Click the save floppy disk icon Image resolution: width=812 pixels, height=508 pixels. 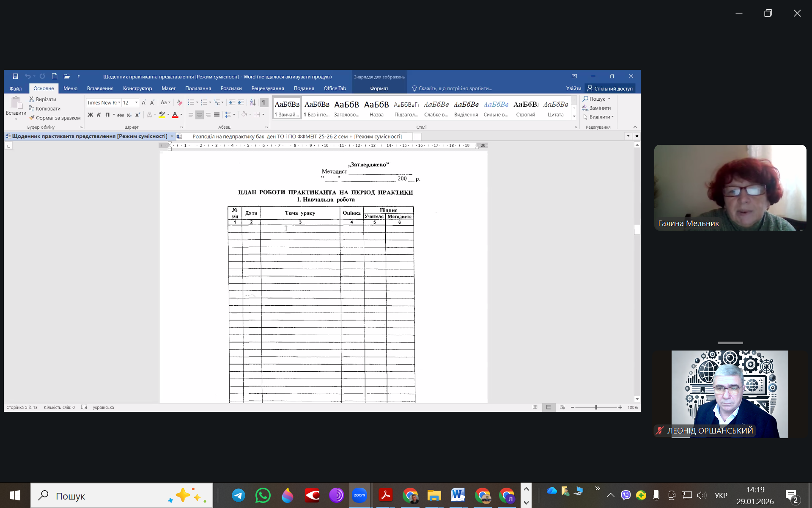click(x=15, y=76)
